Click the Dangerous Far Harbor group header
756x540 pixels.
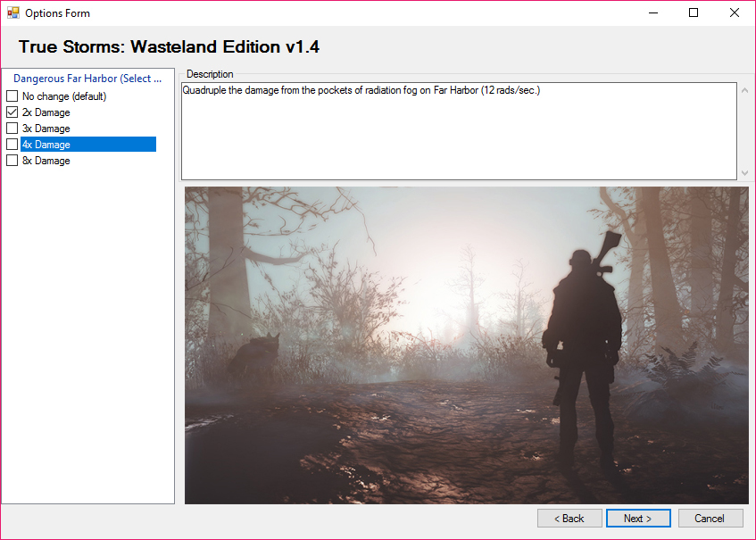[87, 79]
